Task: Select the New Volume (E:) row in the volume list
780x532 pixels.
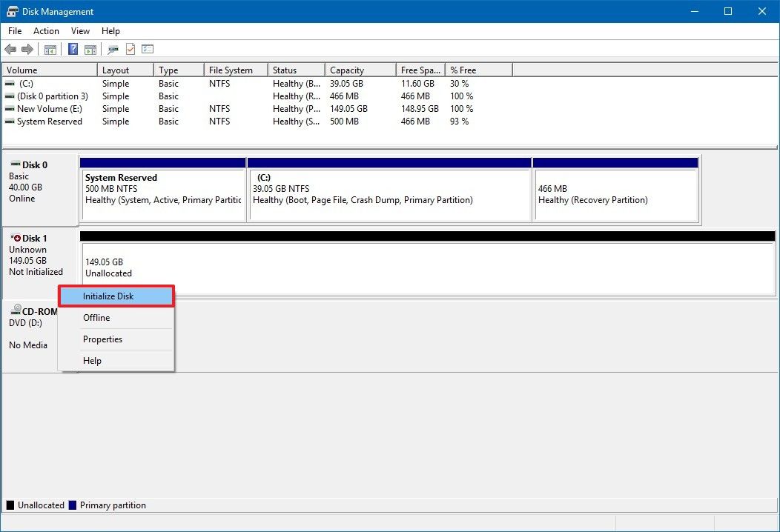Action: tap(48, 109)
